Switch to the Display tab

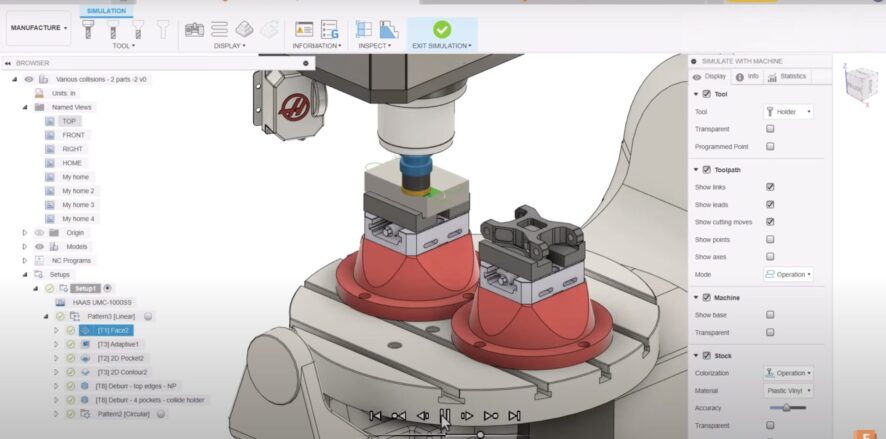pyautogui.click(x=710, y=76)
